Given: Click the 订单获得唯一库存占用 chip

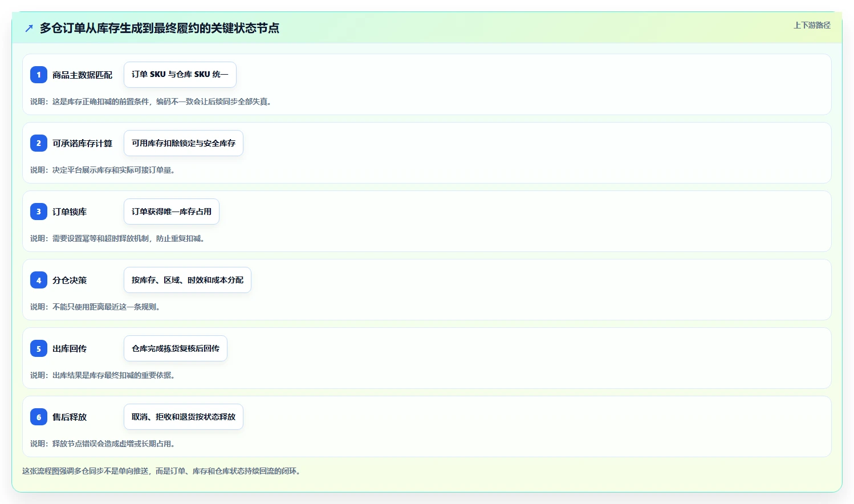Looking at the screenshot, I should point(172,212).
